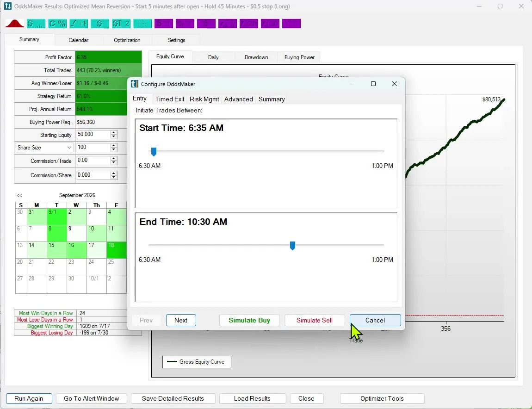The height and width of the screenshot is (409, 532).
Task: Select the 9/1 day on the calendar
Action: (x=56, y=217)
